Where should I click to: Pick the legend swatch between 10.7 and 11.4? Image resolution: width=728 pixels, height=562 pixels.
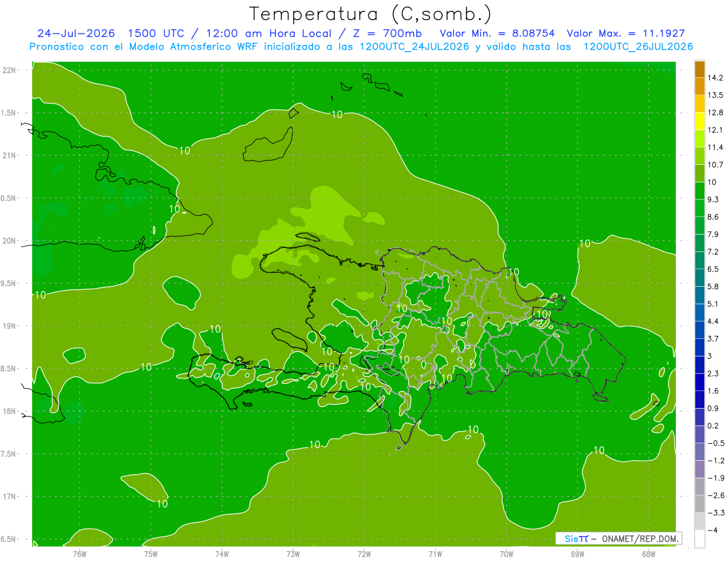[x=699, y=156]
